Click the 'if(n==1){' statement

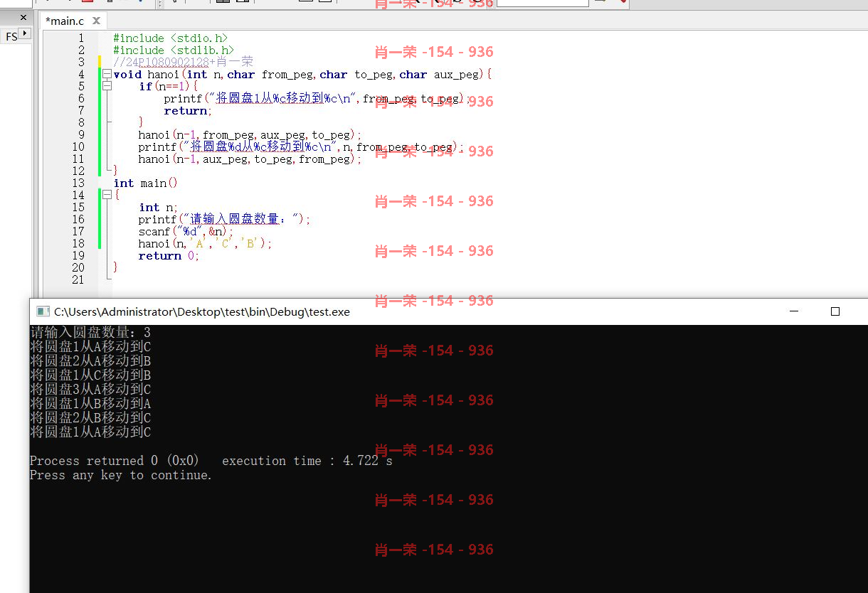(168, 86)
